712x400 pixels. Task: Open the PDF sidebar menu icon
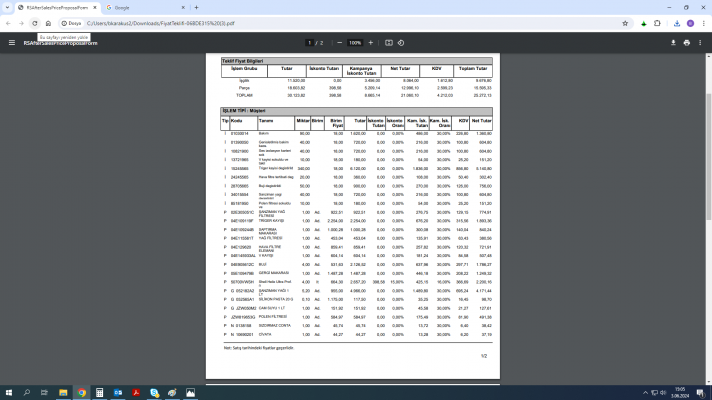[12, 43]
